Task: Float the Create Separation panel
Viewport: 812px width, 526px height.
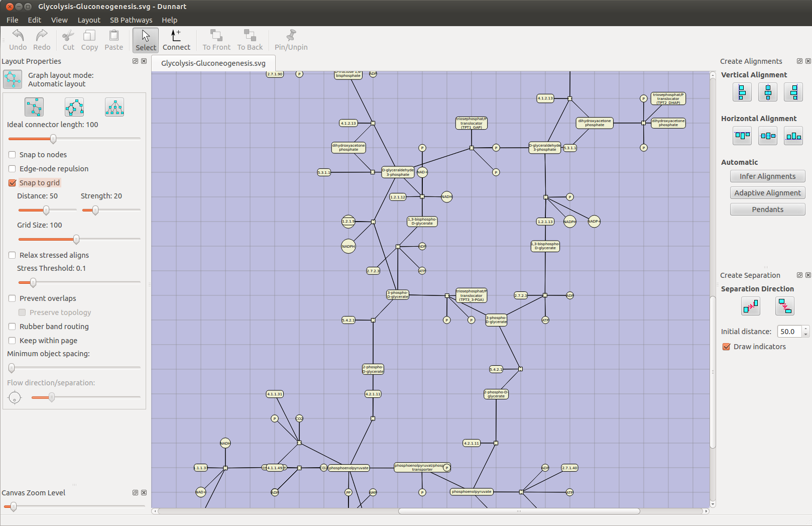Action: pyautogui.click(x=799, y=275)
